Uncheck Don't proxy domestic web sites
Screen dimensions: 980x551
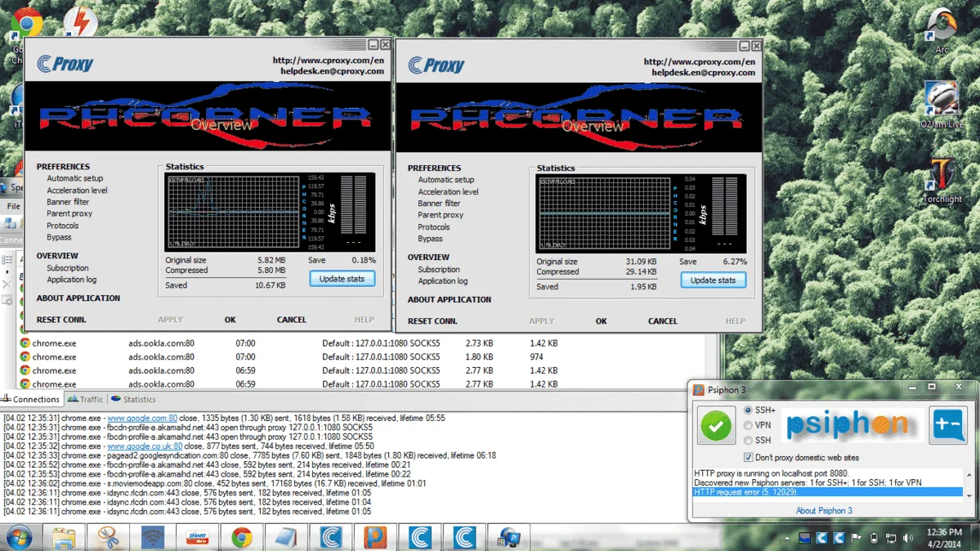[748, 458]
